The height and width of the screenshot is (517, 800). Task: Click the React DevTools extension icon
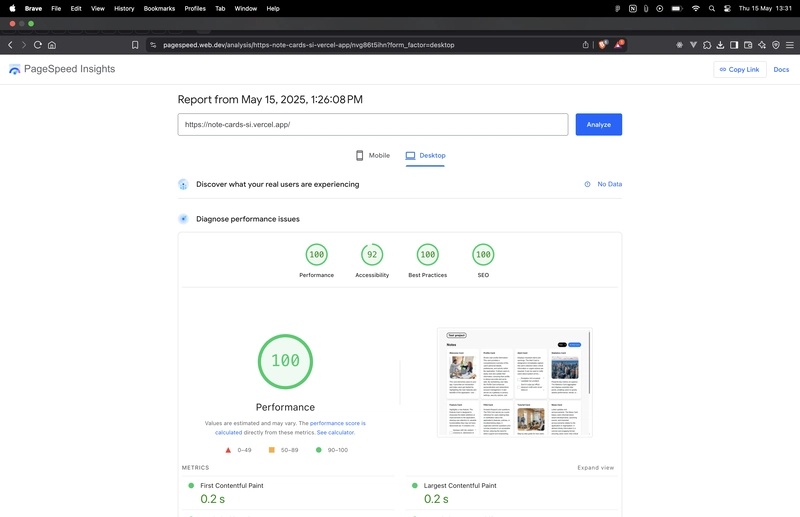pyautogui.click(x=680, y=45)
